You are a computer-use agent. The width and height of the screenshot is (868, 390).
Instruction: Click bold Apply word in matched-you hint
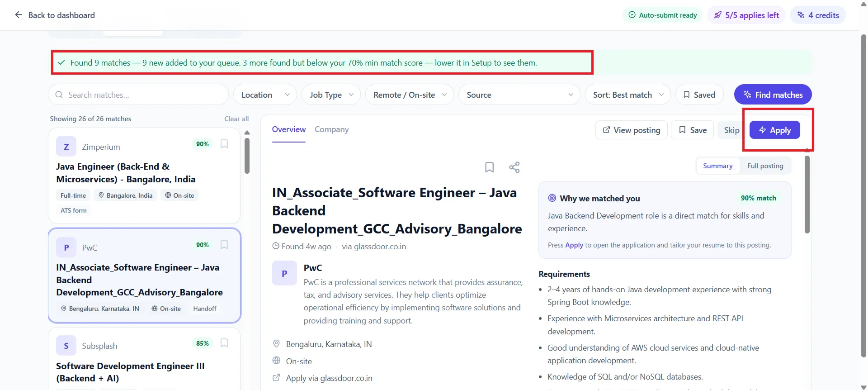tap(574, 245)
